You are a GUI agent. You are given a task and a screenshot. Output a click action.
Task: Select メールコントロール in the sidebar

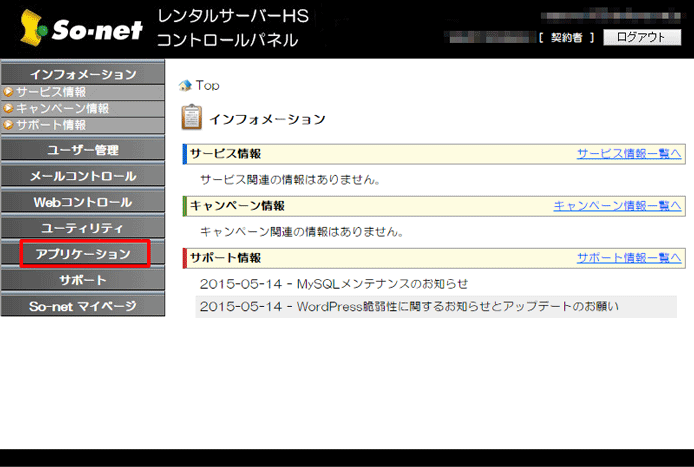pyautogui.click(x=83, y=176)
